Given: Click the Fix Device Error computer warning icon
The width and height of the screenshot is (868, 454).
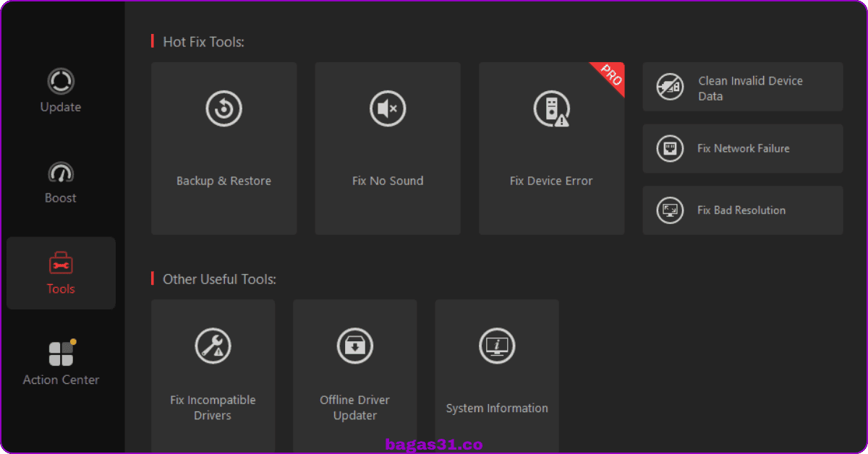Looking at the screenshot, I should point(551,109).
